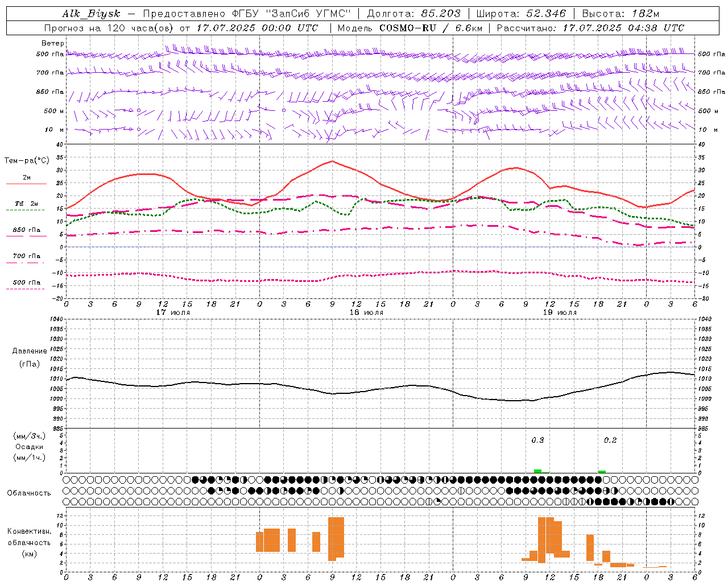
Task: Click the Td 2м dew point legend entry
Action: 27,203
